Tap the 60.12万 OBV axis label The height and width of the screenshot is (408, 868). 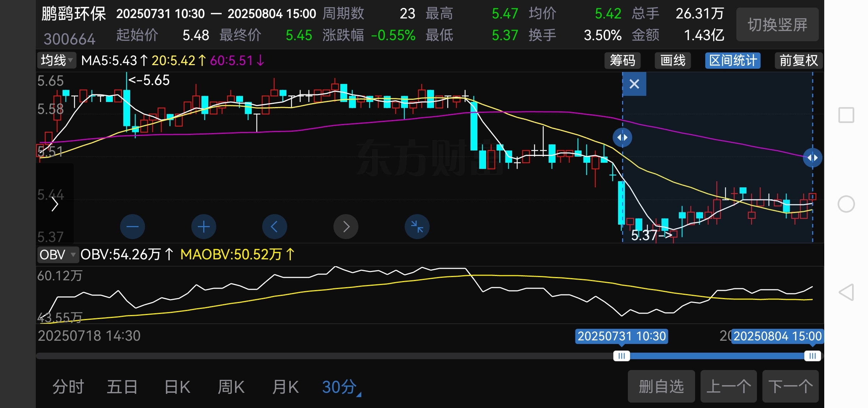[x=60, y=276]
